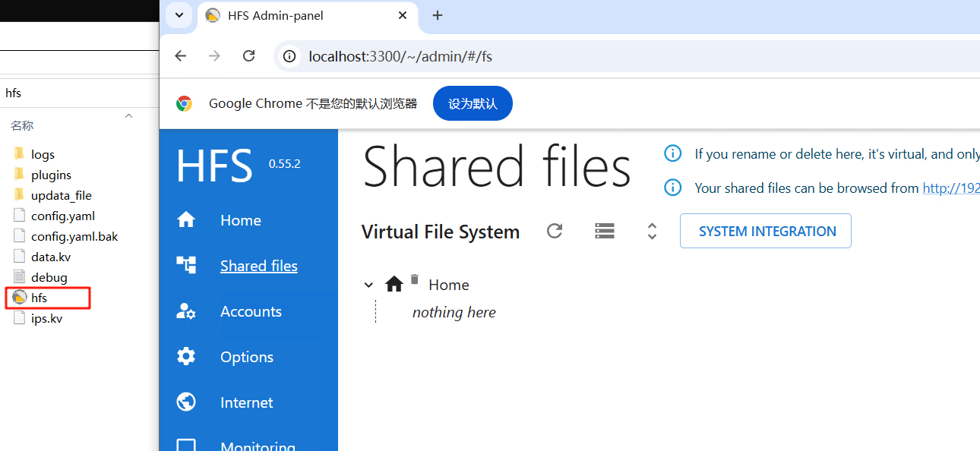
Task: Open the shared files http link
Action: click(x=951, y=188)
